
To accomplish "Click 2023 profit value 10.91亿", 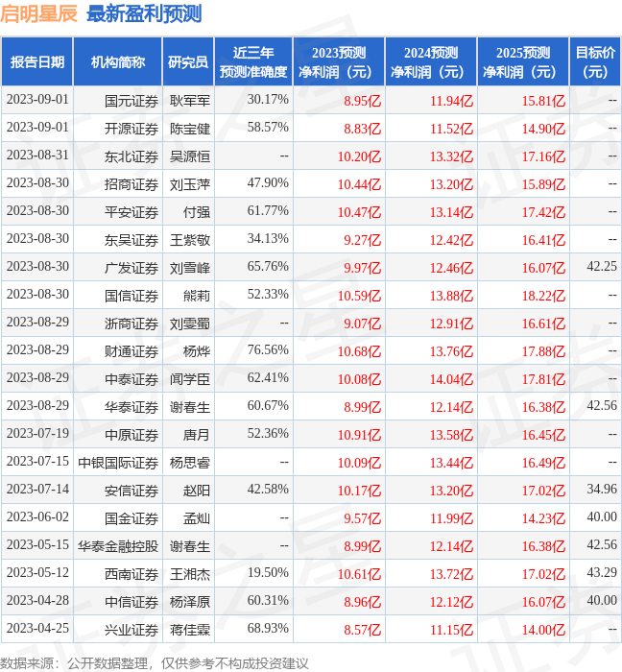I will click(359, 435).
